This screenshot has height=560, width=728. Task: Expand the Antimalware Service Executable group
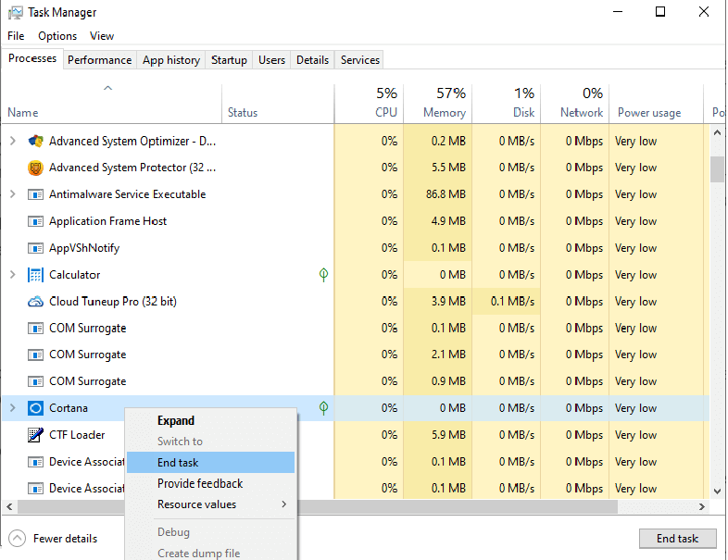(13, 194)
